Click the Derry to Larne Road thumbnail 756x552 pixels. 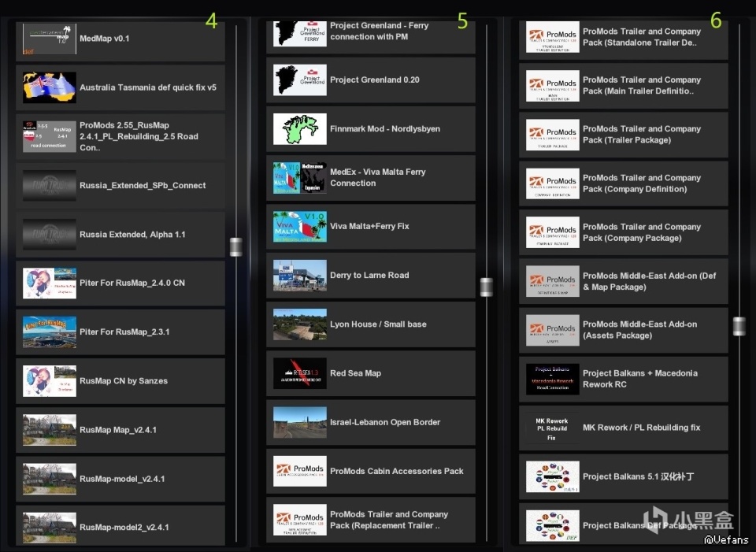[x=300, y=276]
